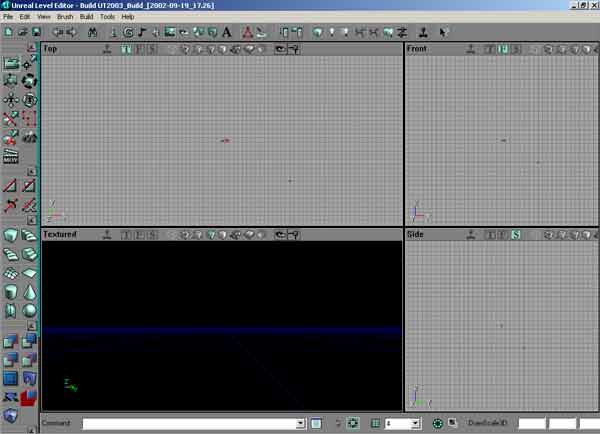The width and height of the screenshot is (600, 434).
Task: Open the View menu
Action: click(x=44, y=17)
